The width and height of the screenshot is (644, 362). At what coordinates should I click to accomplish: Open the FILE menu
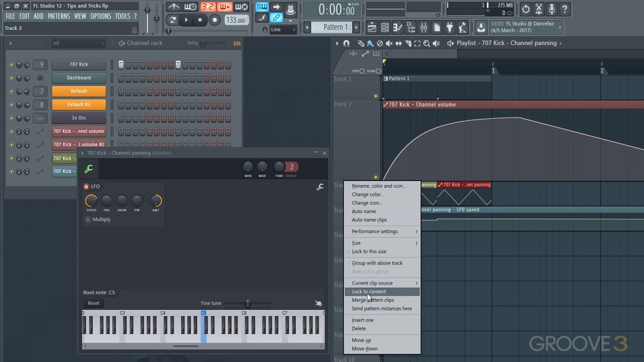pos(10,16)
